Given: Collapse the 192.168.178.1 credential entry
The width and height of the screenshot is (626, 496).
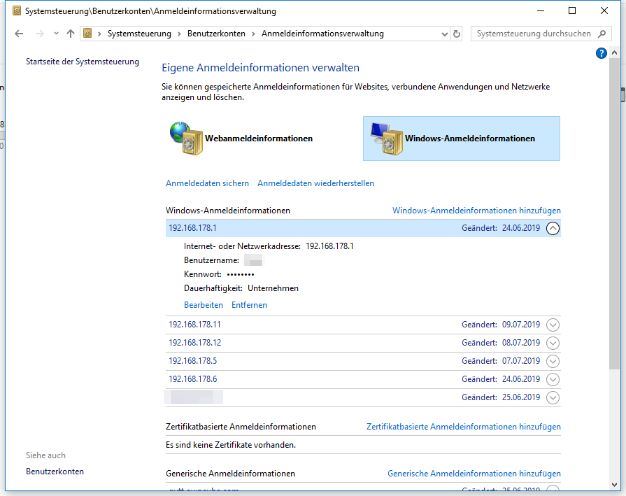Looking at the screenshot, I should tap(553, 228).
